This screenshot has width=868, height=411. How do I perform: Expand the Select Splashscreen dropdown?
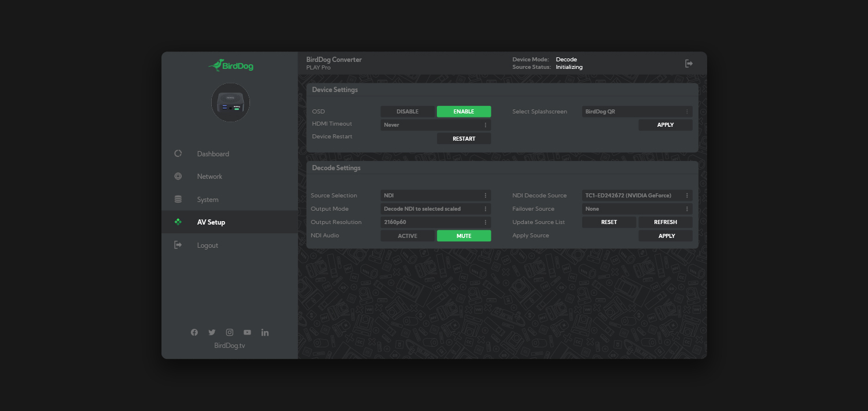tap(637, 112)
